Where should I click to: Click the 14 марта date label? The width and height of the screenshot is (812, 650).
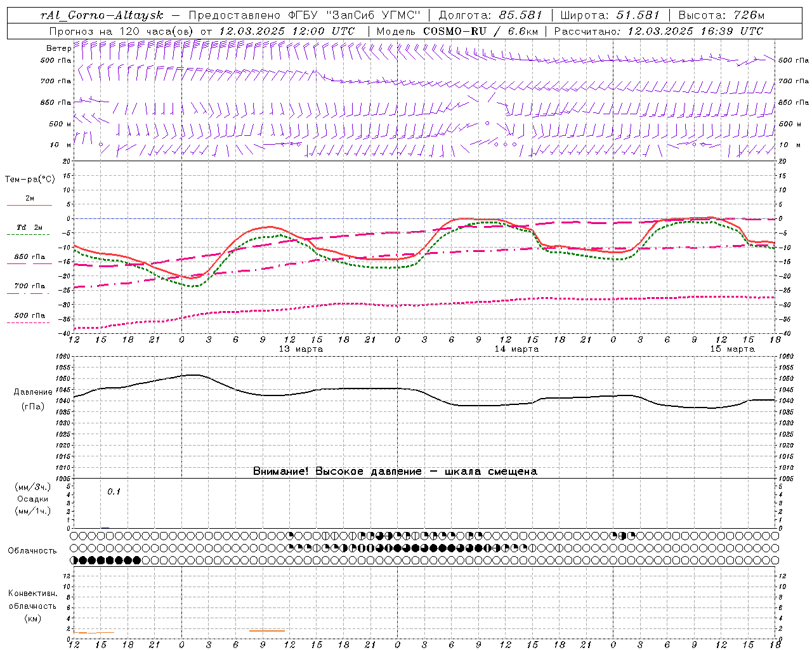pyautogui.click(x=516, y=349)
